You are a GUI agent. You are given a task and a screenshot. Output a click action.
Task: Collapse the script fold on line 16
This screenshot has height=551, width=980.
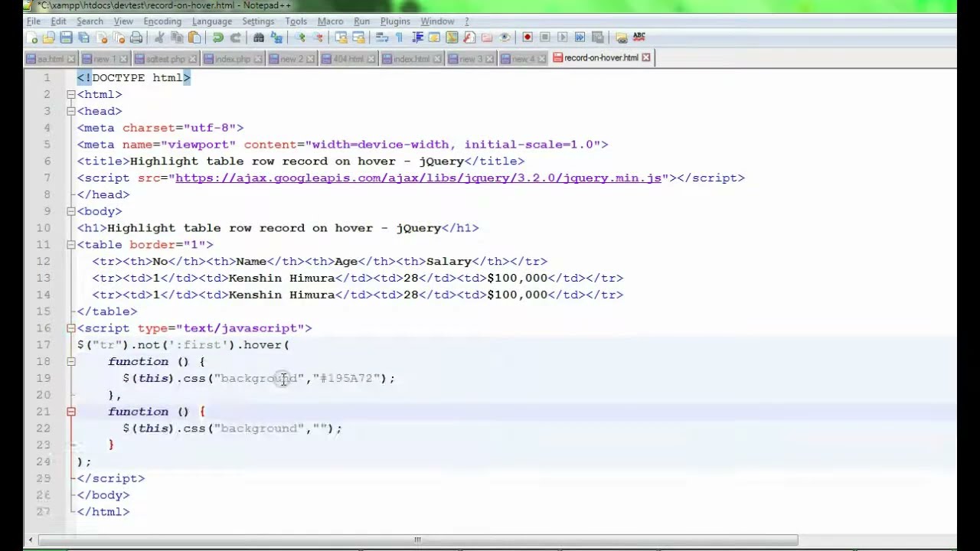pyautogui.click(x=70, y=328)
